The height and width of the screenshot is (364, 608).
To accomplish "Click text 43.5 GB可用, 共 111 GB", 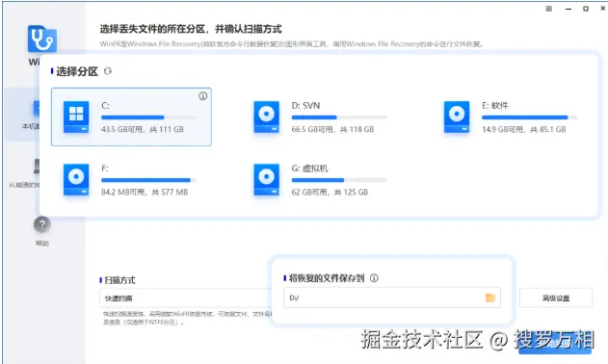I will (x=143, y=129).
